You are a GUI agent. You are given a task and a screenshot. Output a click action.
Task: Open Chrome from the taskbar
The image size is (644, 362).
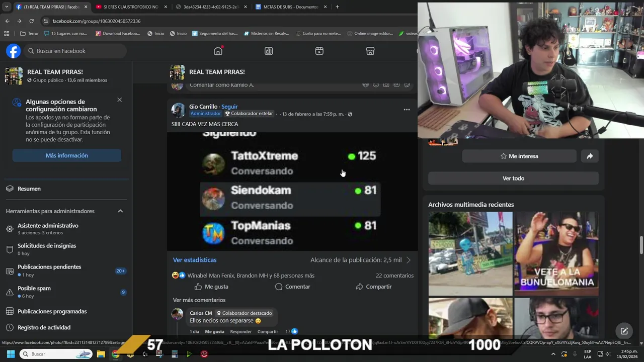[115, 354]
